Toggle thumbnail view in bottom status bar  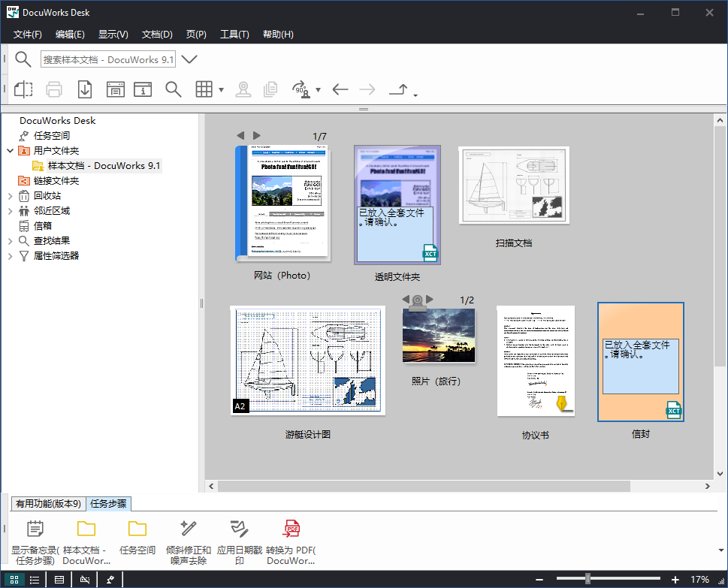click(x=14, y=579)
